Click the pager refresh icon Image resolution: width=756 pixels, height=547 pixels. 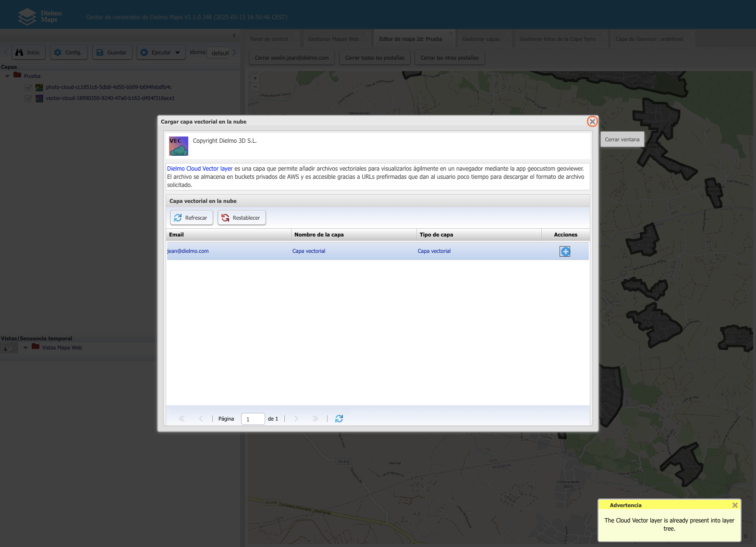click(339, 419)
